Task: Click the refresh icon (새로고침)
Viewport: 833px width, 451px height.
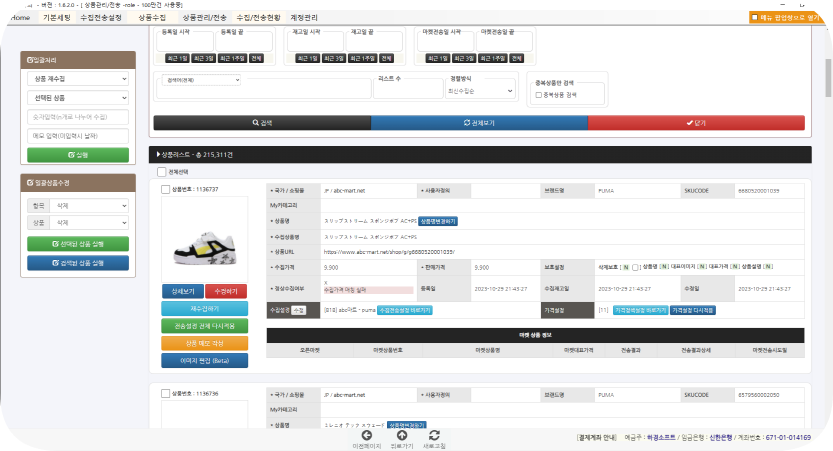Action: (x=434, y=436)
